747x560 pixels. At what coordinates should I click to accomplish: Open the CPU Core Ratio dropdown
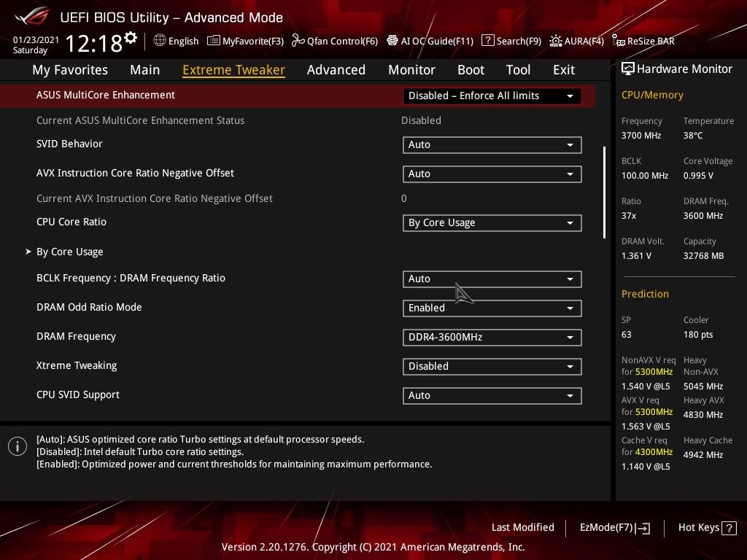point(492,223)
